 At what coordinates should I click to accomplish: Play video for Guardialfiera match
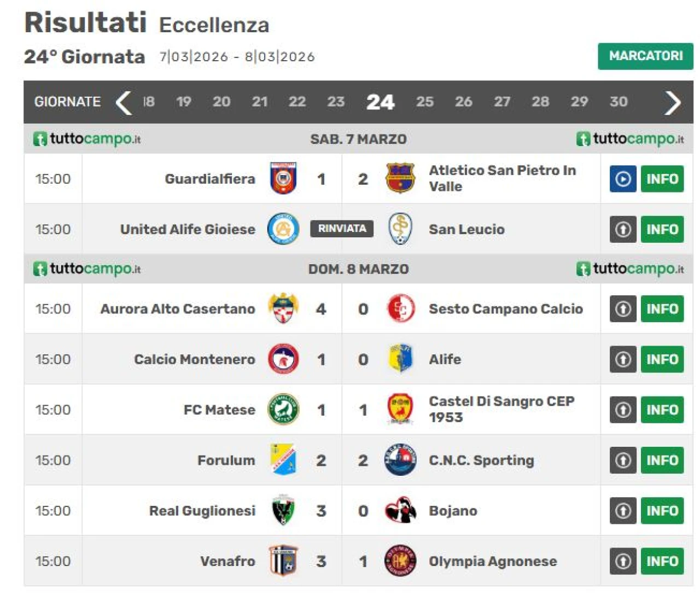623,179
